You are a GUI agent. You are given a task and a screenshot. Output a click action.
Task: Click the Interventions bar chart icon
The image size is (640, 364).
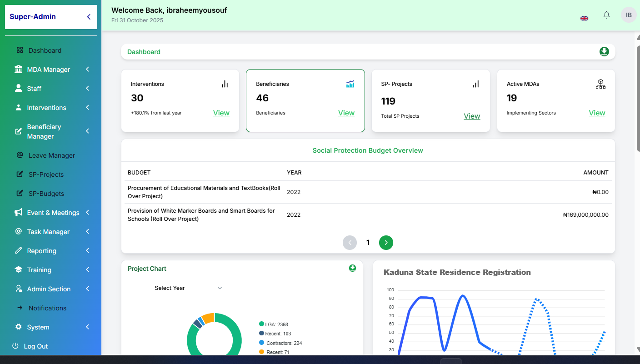click(225, 84)
